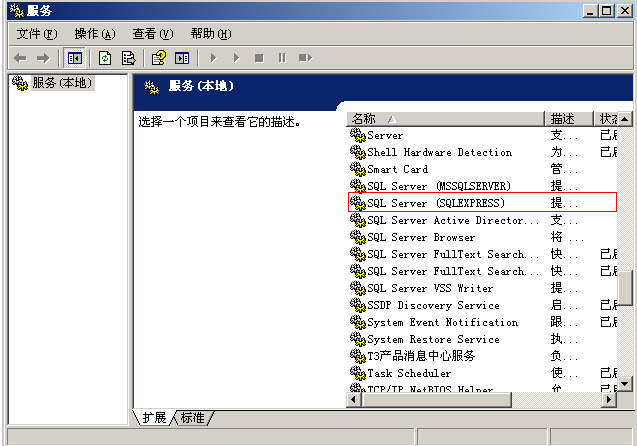Click the vertical scrollbar thumb
Screen dimensions: 637x446
625,288
